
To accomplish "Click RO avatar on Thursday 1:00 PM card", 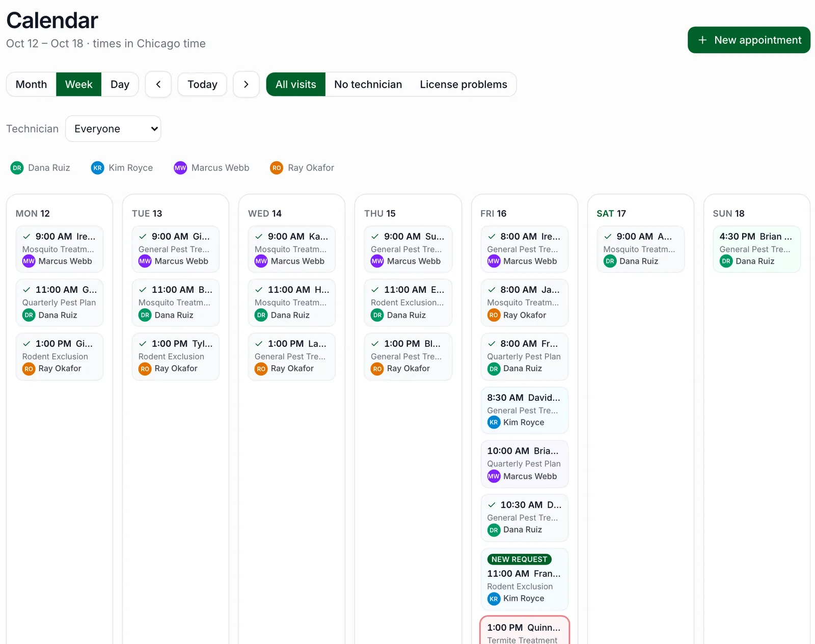I will tap(377, 369).
